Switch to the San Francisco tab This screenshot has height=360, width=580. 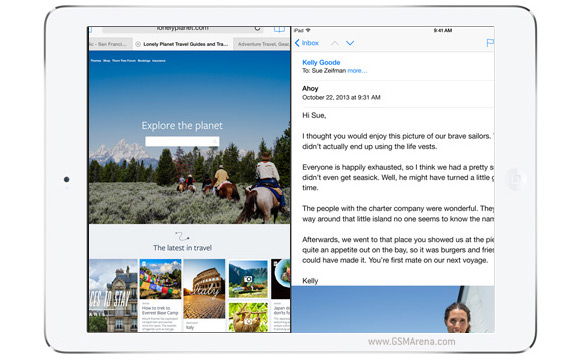point(110,44)
